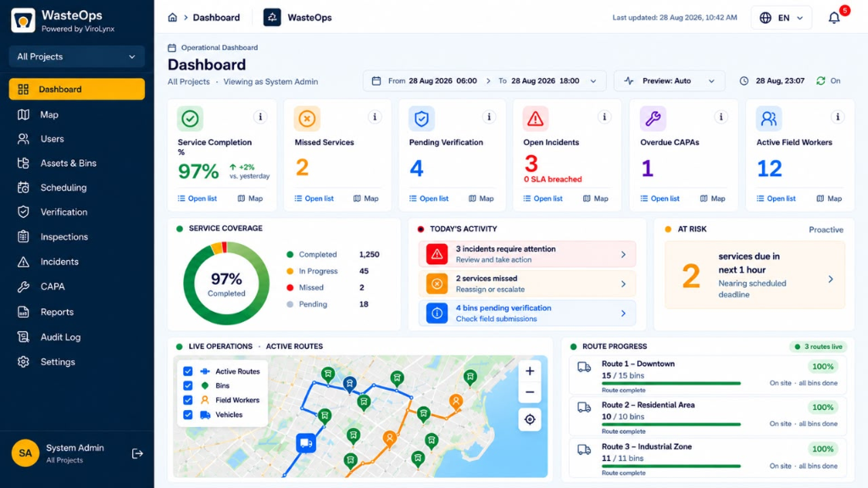
Task: Uncheck the Active Routes map layer
Action: [187, 371]
